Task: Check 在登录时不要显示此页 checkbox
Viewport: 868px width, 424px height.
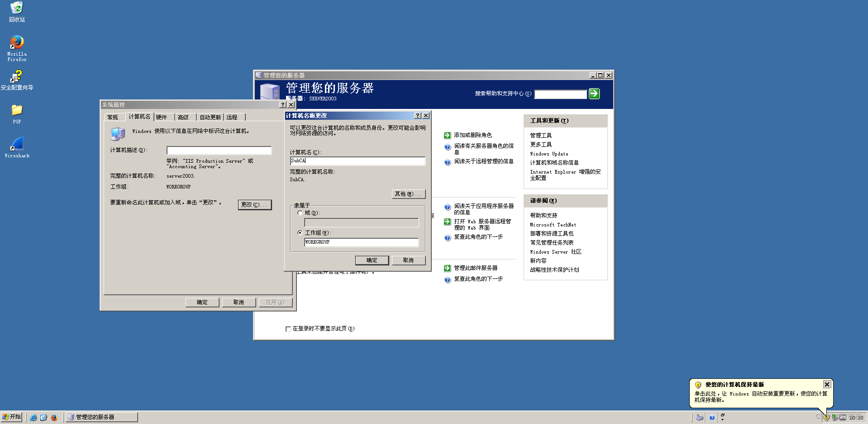Action: 288,329
